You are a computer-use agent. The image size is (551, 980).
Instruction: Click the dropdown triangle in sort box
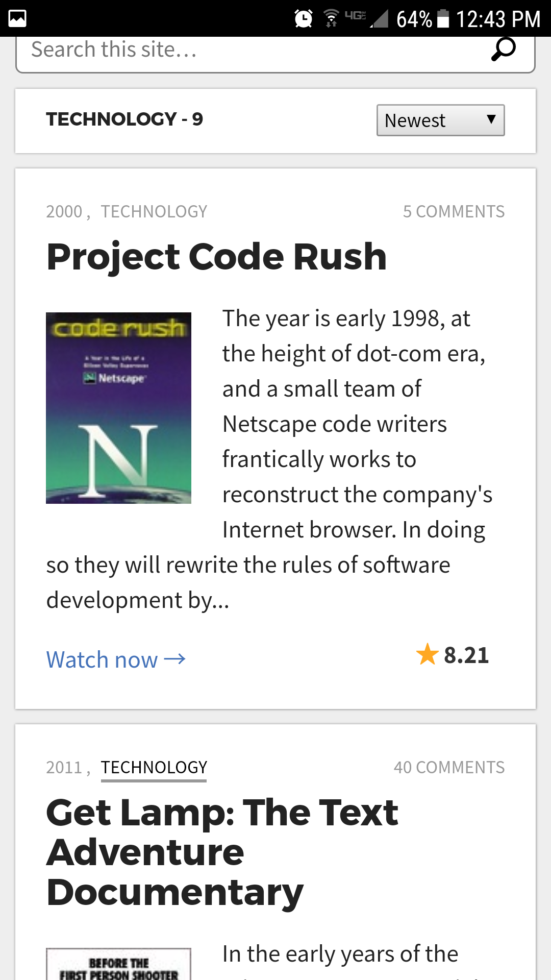pyautogui.click(x=491, y=119)
